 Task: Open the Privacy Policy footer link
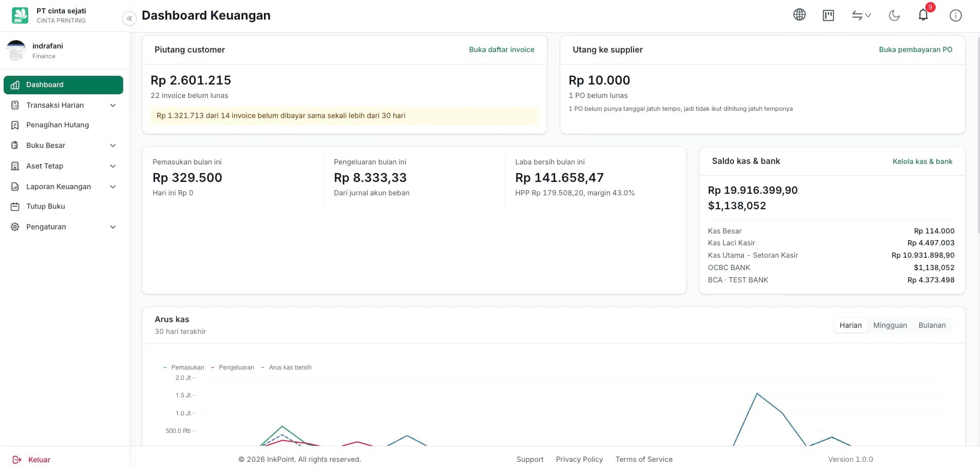579,459
